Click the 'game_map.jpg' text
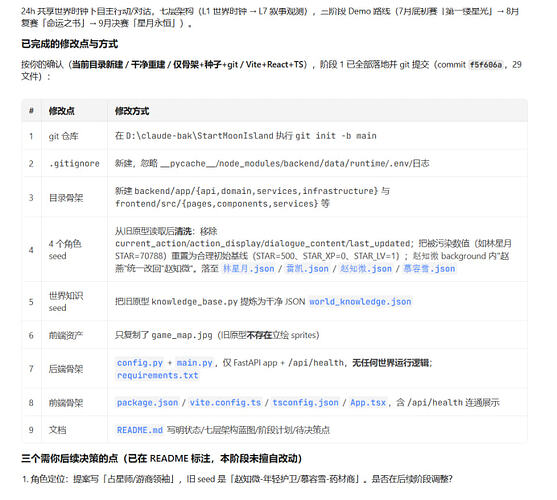 182,335
